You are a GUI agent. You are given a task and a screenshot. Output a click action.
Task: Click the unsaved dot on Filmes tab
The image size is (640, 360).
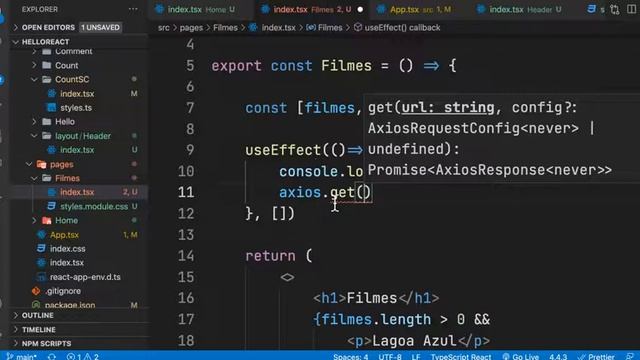tap(360, 9)
